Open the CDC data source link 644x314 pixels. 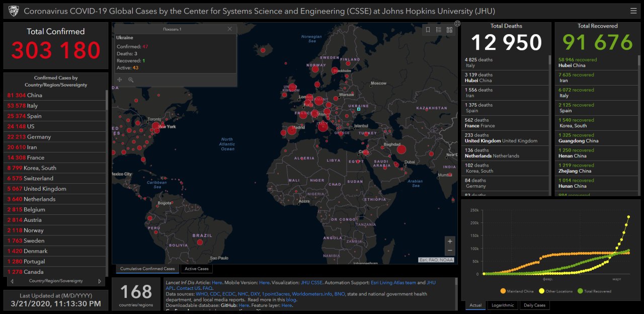point(214,294)
